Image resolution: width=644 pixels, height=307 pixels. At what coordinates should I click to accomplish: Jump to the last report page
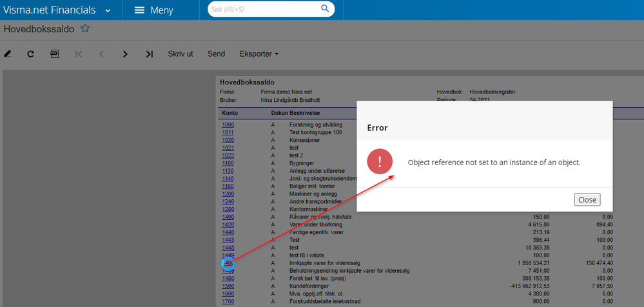(149, 54)
